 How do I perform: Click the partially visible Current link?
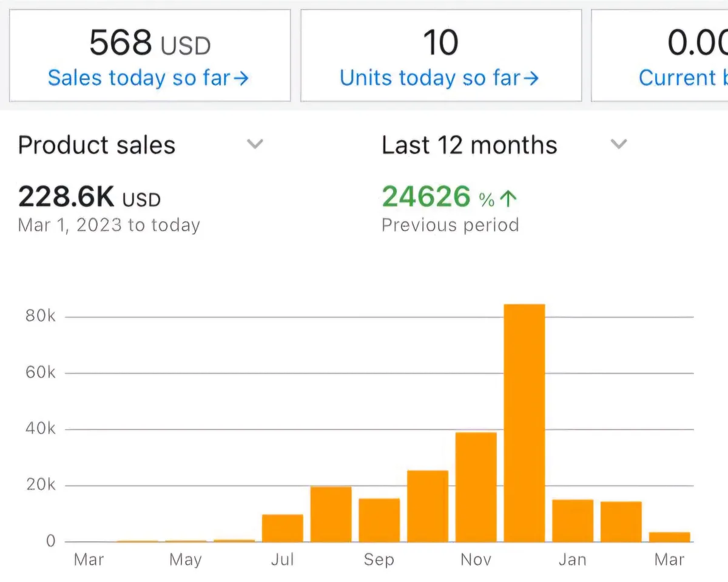678,78
